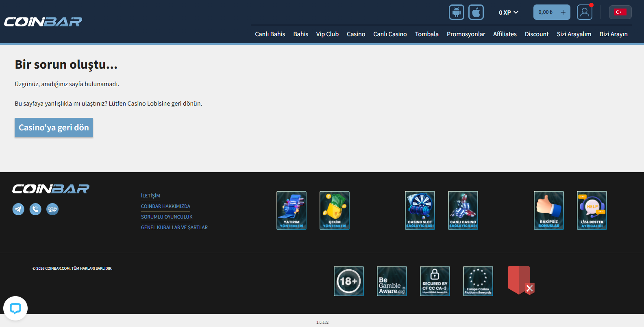This screenshot has height=327, width=644.
Task: Click the phone call icon in footer
Action: pos(35,209)
